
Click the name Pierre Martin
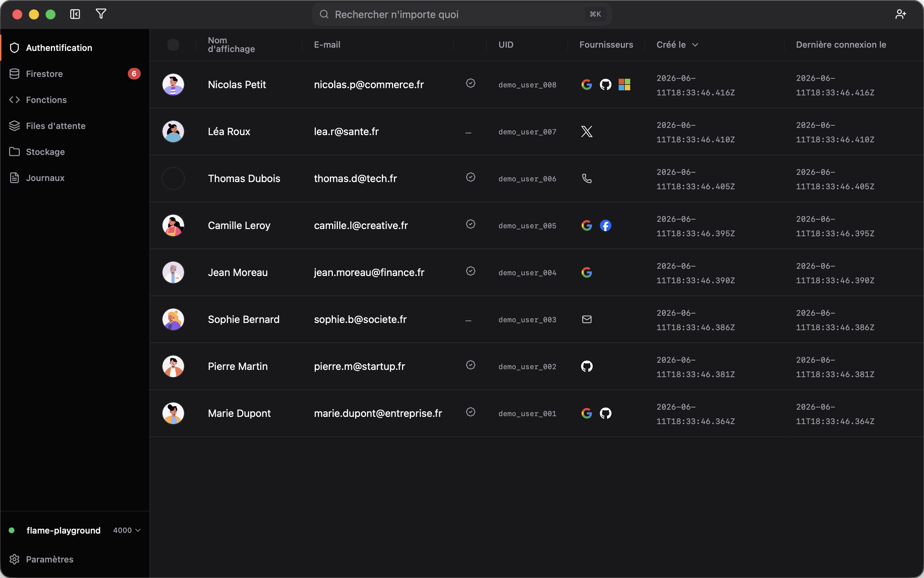pyautogui.click(x=237, y=366)
